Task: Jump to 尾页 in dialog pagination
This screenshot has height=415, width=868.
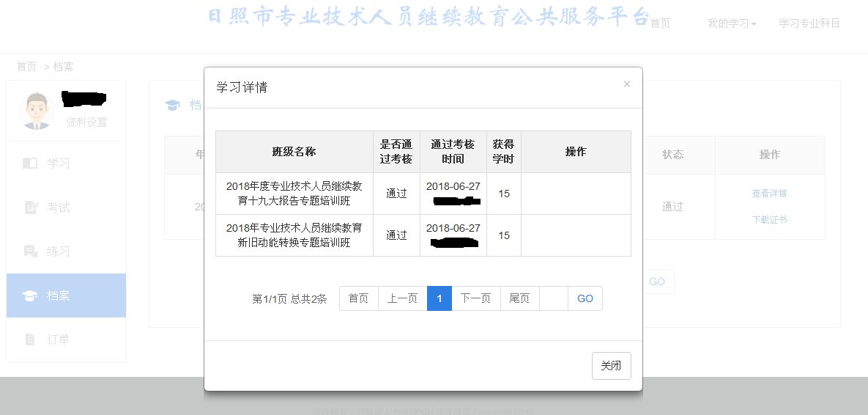Action: 519,298
